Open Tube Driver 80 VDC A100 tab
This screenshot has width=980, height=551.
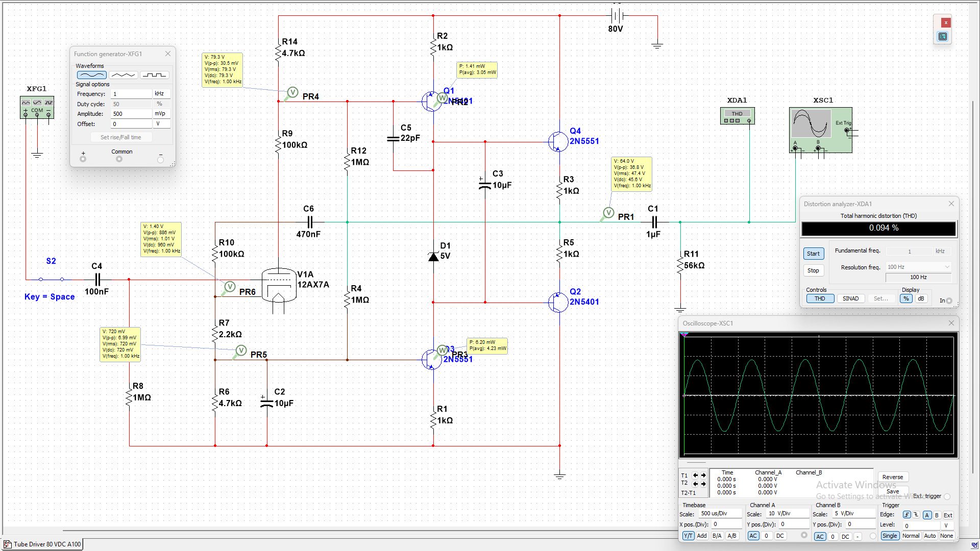tap(43, 544)
